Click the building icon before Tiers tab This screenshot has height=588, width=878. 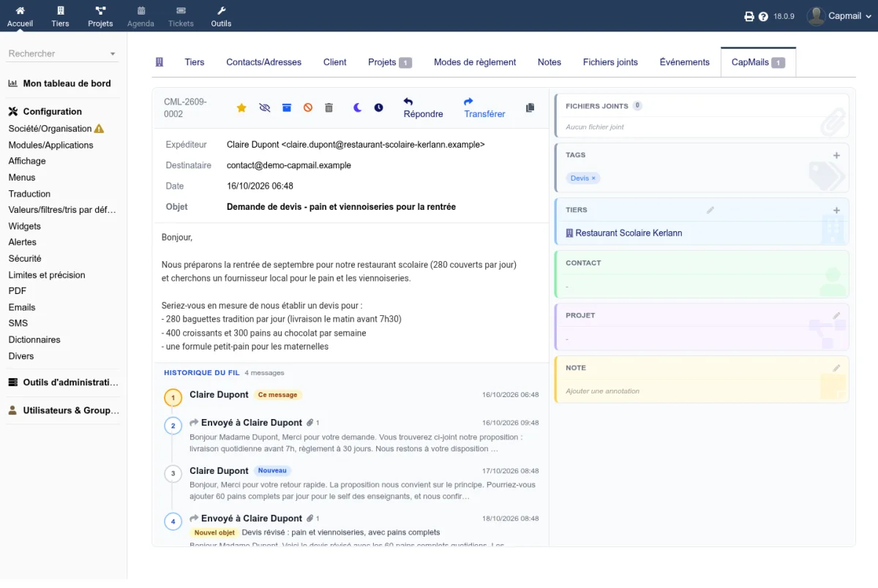click(160, 62)
